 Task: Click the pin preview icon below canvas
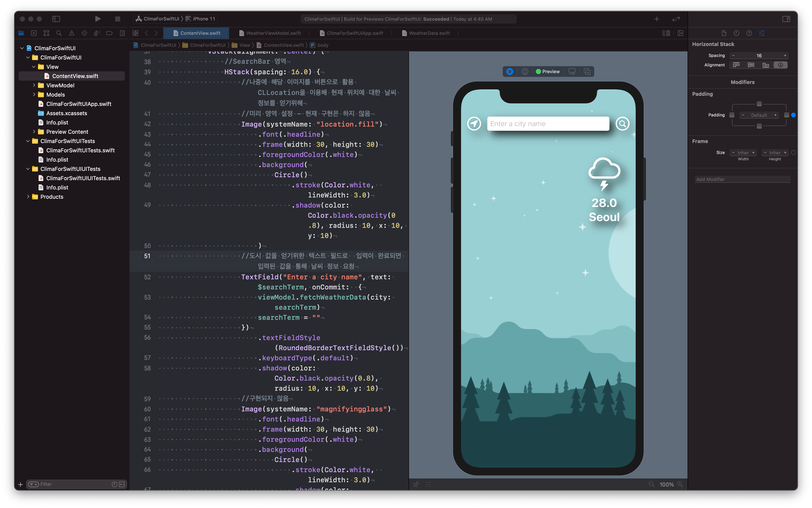tap(416, 484)
